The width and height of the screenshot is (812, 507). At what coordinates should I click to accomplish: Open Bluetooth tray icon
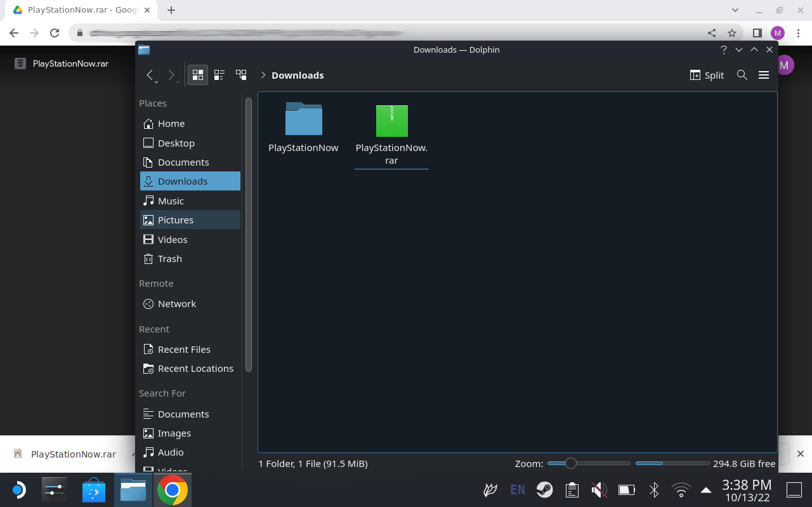654,490
